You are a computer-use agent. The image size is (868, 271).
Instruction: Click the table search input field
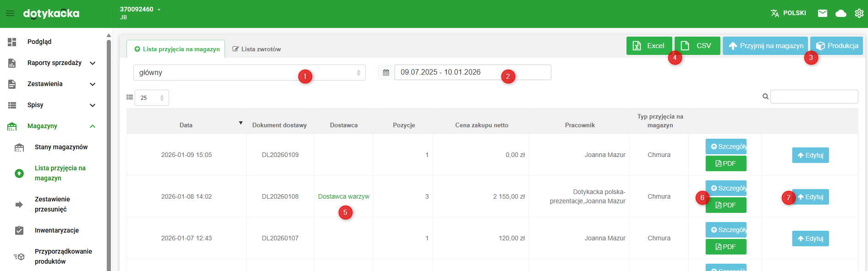tap(814, 97)
